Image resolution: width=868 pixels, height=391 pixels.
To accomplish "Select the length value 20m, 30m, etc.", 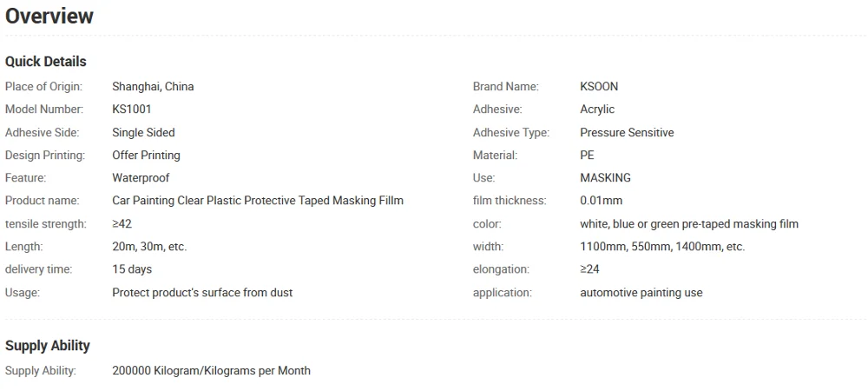I will tap(149, 247).
